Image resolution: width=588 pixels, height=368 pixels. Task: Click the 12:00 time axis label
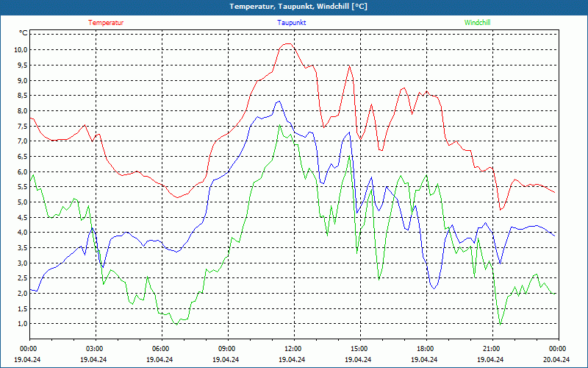295,349
